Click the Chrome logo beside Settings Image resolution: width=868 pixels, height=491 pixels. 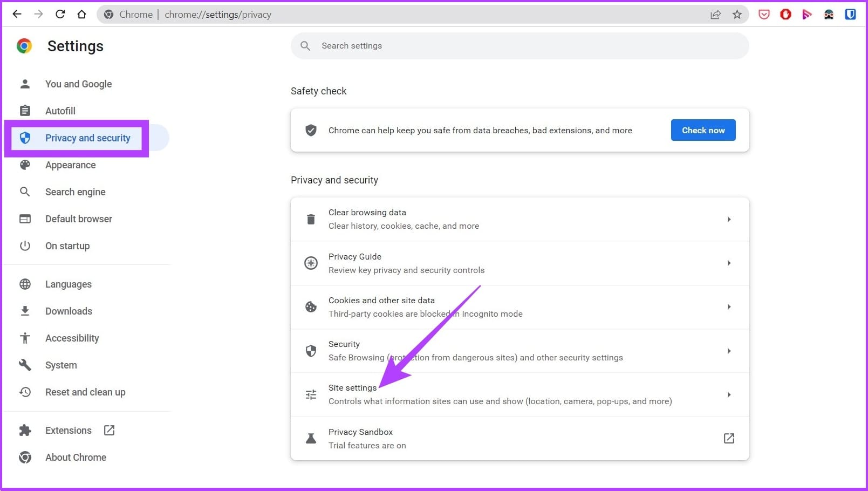(x=24, y=46)
